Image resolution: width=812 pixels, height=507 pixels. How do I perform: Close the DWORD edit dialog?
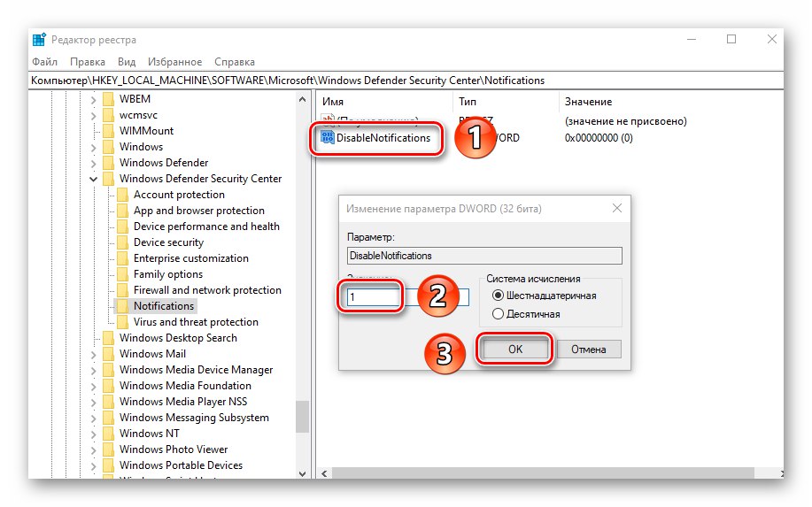click(x=617, y=208)
